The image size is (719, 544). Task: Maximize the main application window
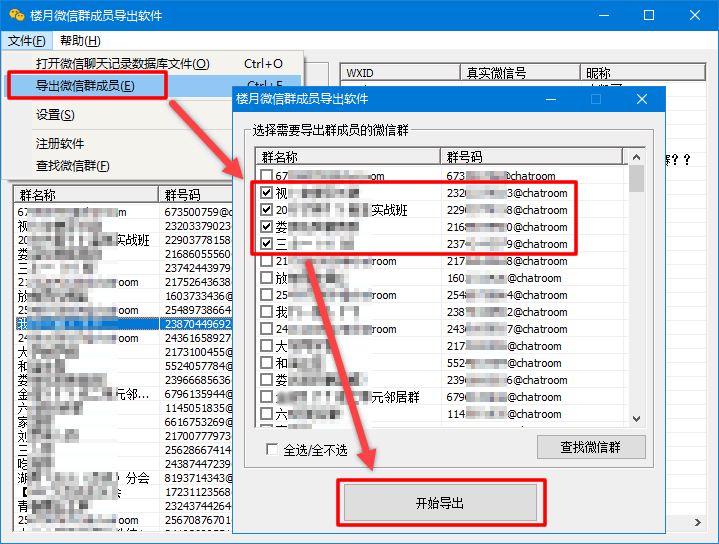pyautogui.click(x=649, y=15)
